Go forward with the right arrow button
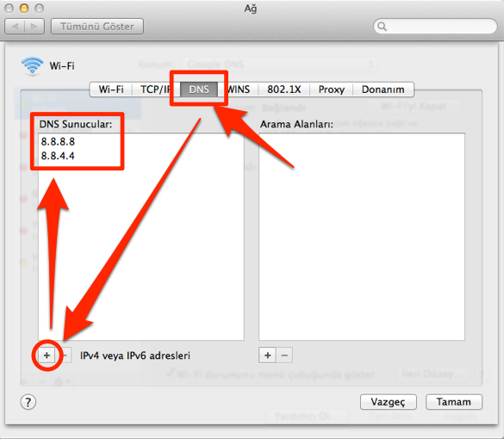This screenshot has height=439, width=504. [34, 27]
